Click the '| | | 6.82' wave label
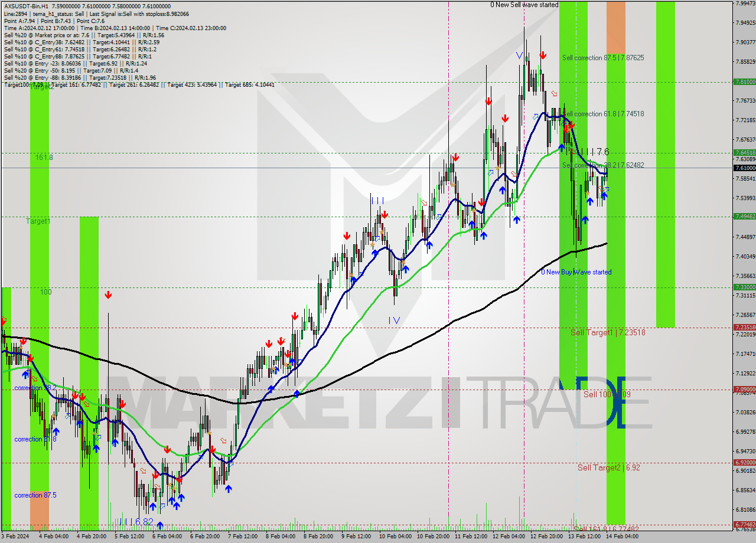The height and width of the screenshot is (543, 756). pyautogui.click(x=136, y=522)
